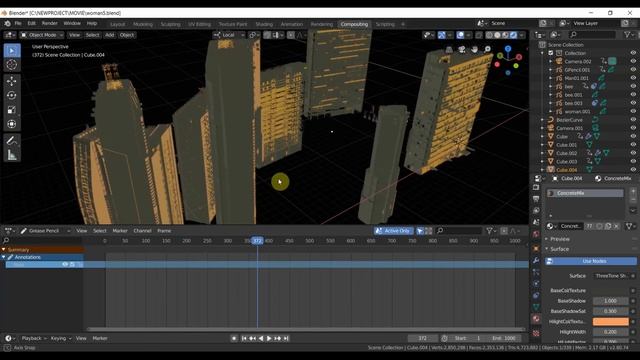
Task: Select the Annotate tool
Action: (12, 141)
